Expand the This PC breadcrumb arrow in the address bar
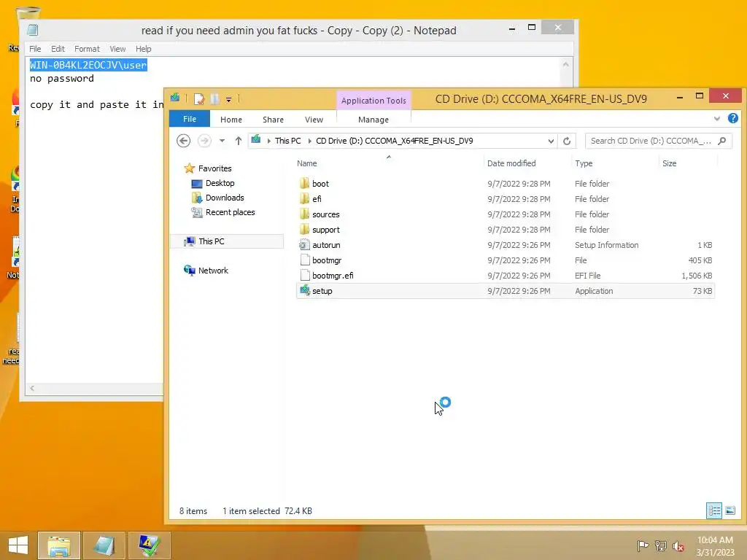 [x=309, y=141]
